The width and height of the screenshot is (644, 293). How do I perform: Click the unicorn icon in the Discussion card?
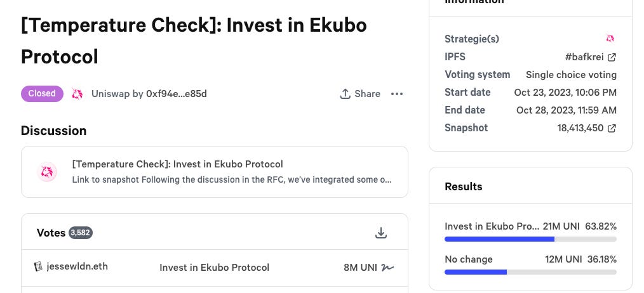(x=48, y=172)
